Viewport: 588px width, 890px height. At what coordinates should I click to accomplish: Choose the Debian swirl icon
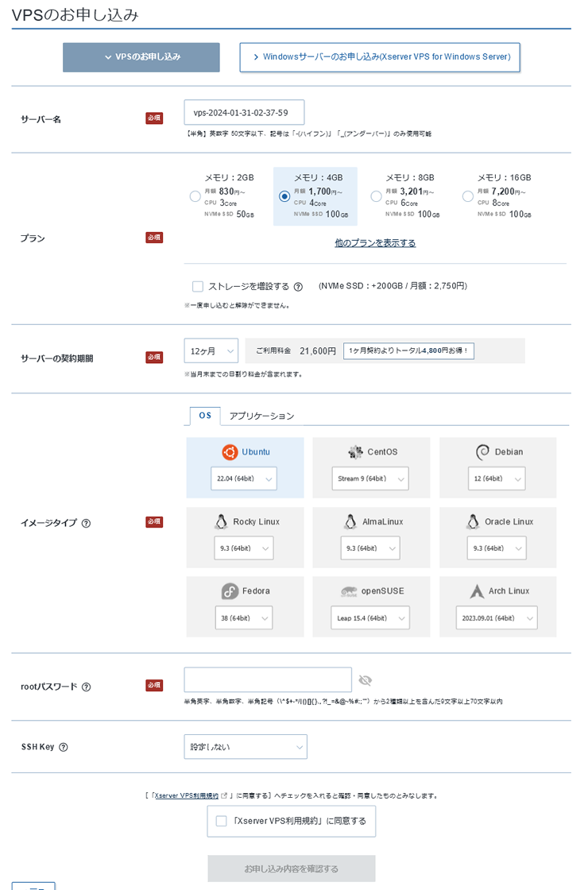tap(482, 452)
